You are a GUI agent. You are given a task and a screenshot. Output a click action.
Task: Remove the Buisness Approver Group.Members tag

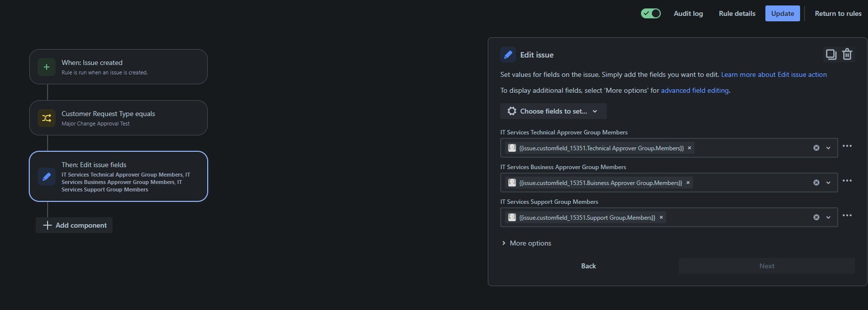[x=688, y=183]
